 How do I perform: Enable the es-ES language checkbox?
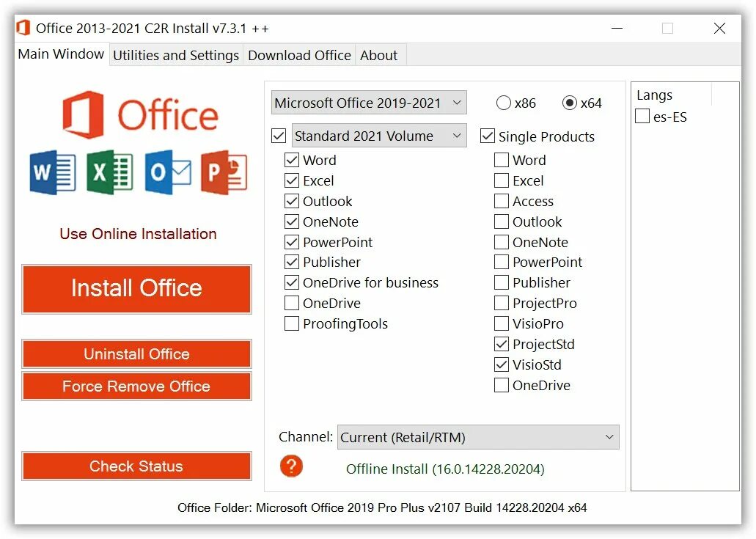point(642,116)
